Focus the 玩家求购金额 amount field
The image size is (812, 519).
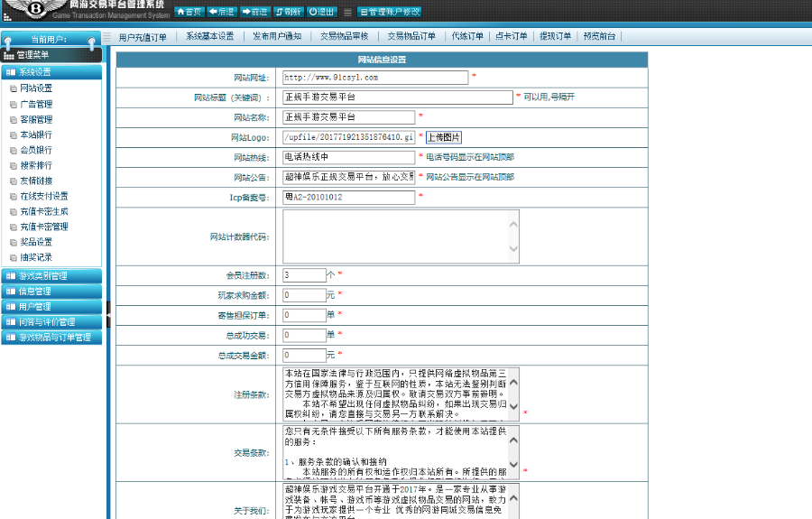pos(305,295)
